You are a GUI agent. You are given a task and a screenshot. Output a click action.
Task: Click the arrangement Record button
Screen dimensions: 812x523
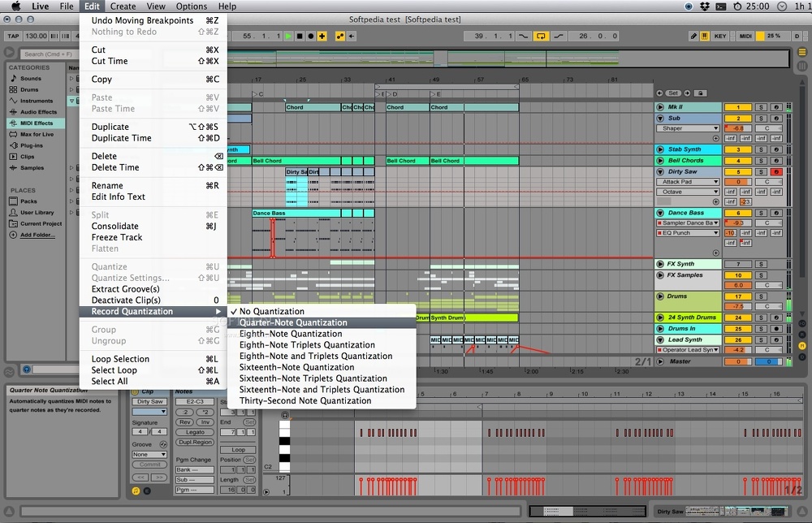coord(311,37)
